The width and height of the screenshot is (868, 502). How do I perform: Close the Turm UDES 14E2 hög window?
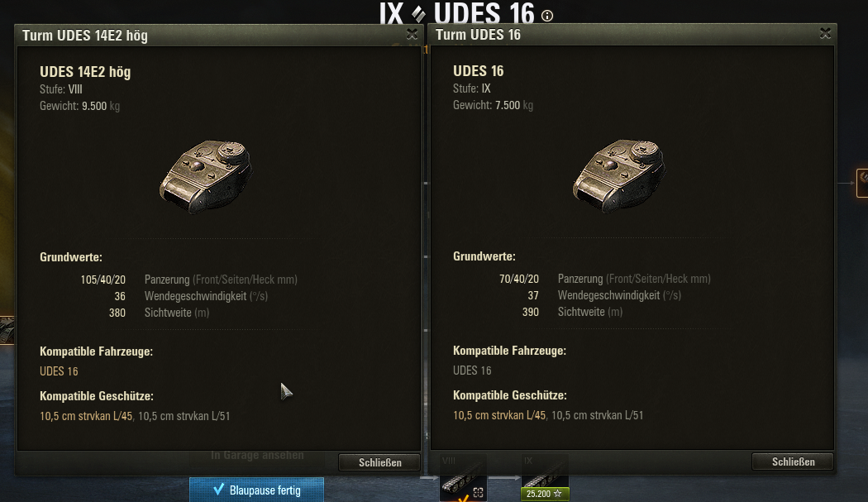(x=412, y=35)
